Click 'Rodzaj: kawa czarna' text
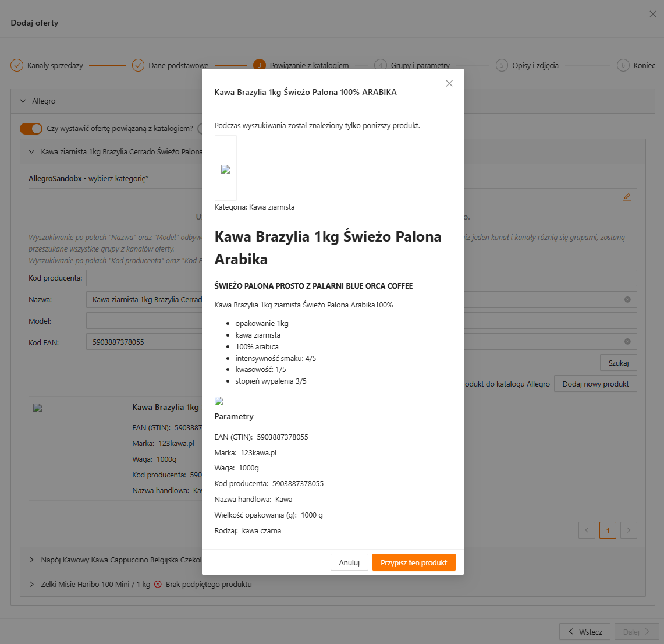Viewport: 664px width, 644px height. [248, 531]
